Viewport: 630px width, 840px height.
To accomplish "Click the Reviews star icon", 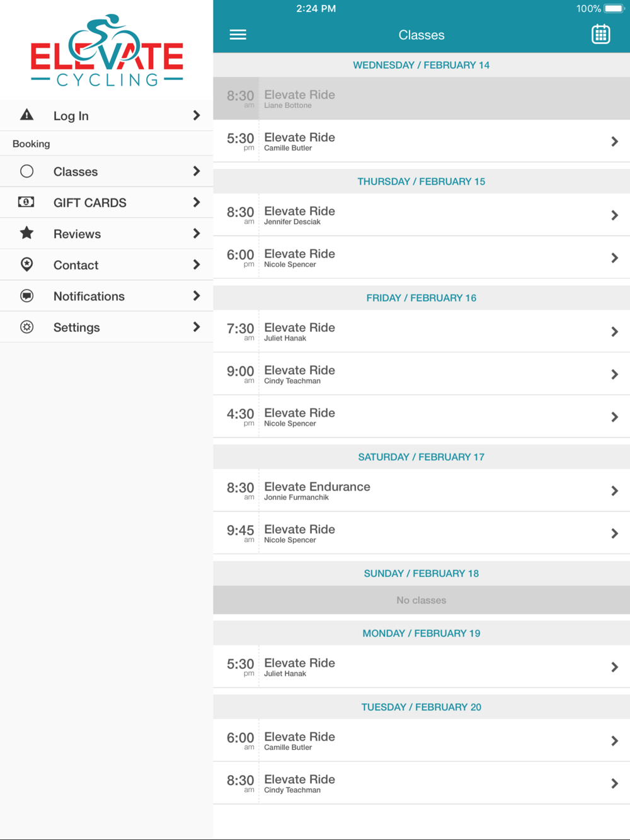I will [26, 233].
